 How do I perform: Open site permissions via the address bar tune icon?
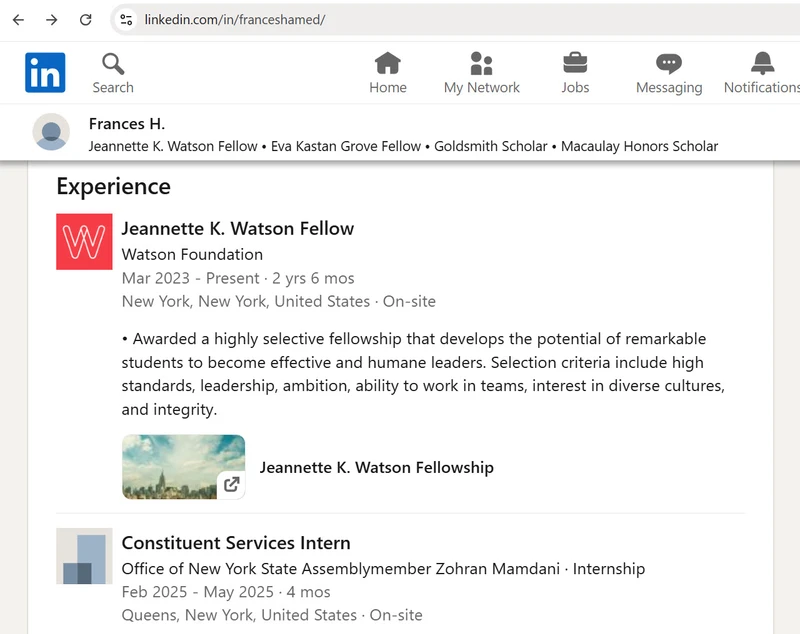click(127, 18)
